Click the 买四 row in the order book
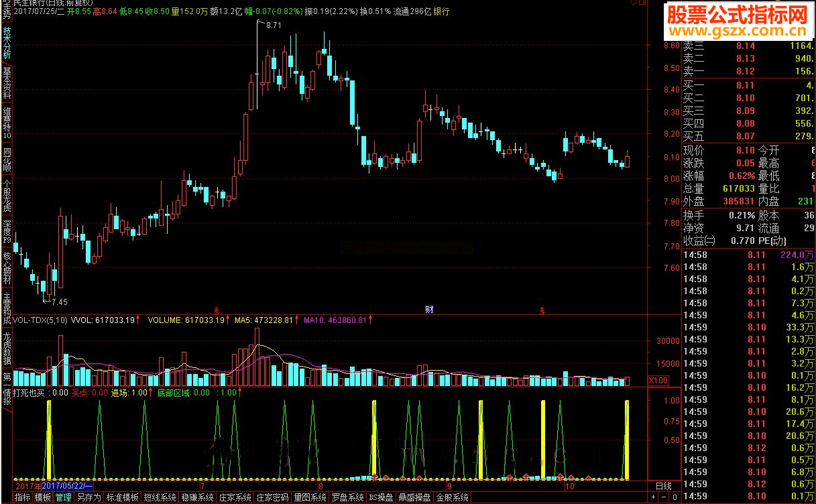 748,123
